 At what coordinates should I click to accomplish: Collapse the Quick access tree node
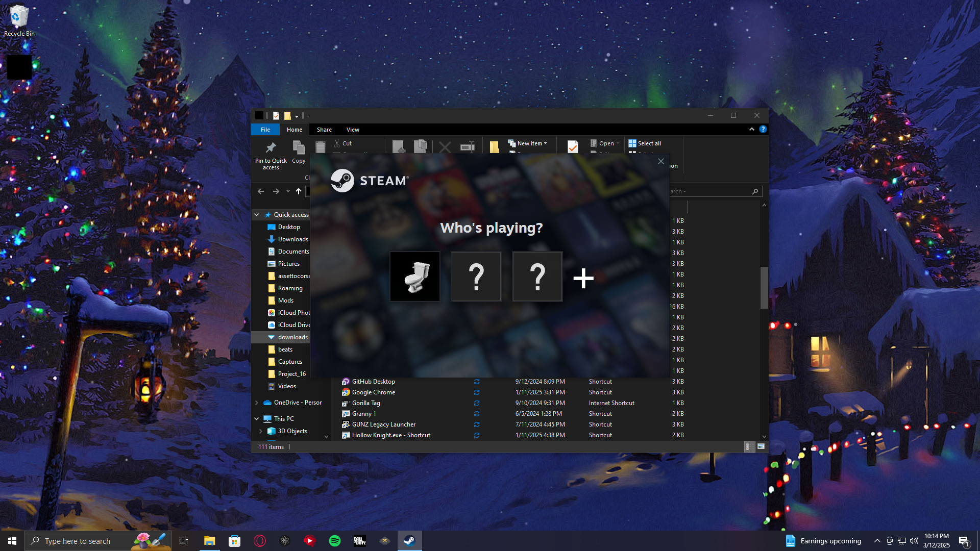[x=257, y=215]
